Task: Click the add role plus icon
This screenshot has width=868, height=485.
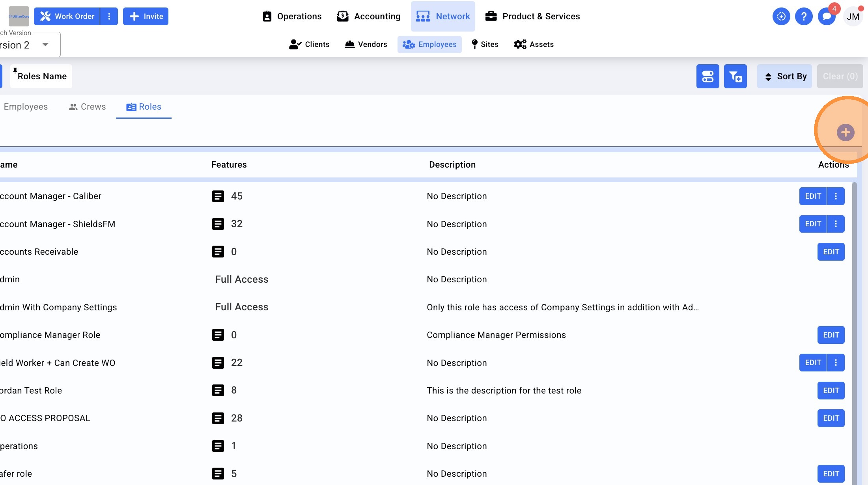Action: [845, 132]
